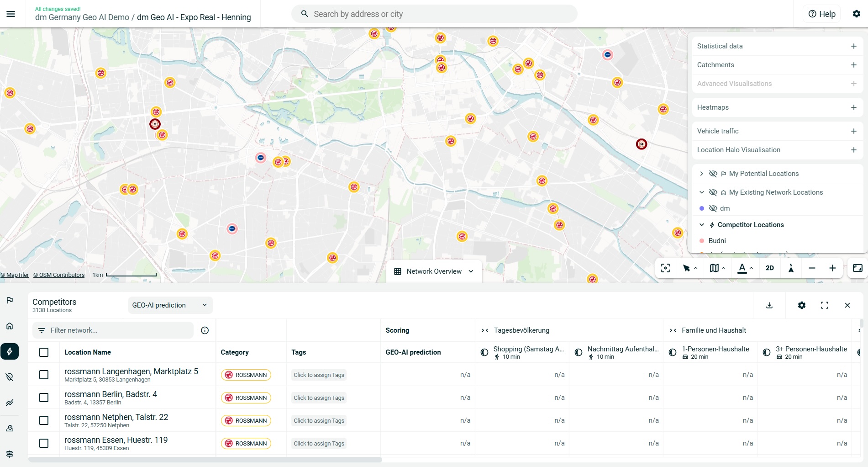Open the OSM Contributors link

pyautogui.click(x=59, y=275)
